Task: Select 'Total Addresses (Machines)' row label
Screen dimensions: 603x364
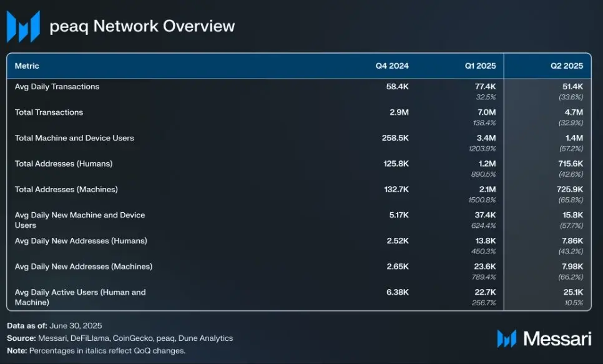Action: click(x=66, y=190)
